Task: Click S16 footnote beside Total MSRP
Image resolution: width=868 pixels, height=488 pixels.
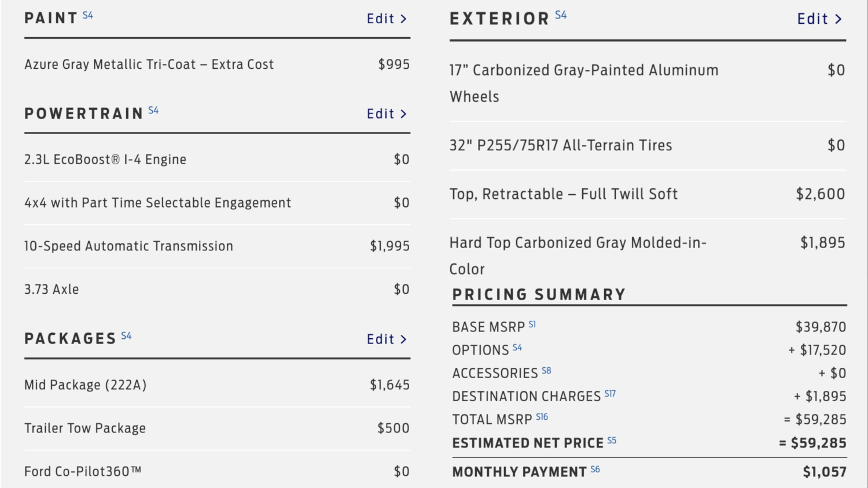Action: [542, 417]
